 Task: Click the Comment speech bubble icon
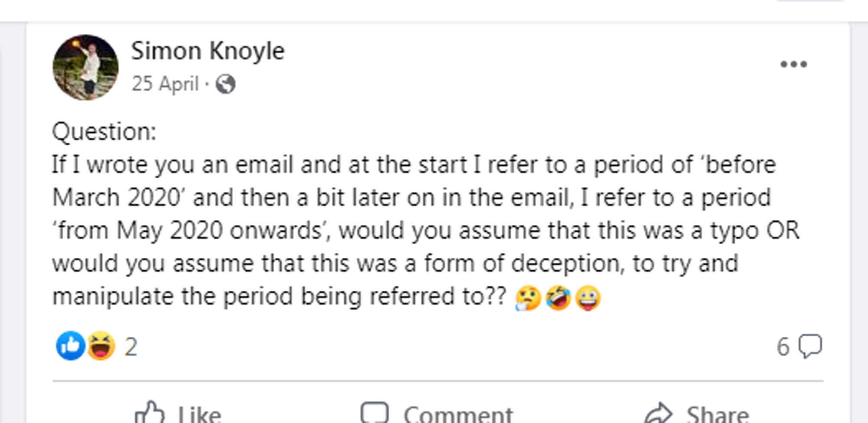[x=375, y=413]
